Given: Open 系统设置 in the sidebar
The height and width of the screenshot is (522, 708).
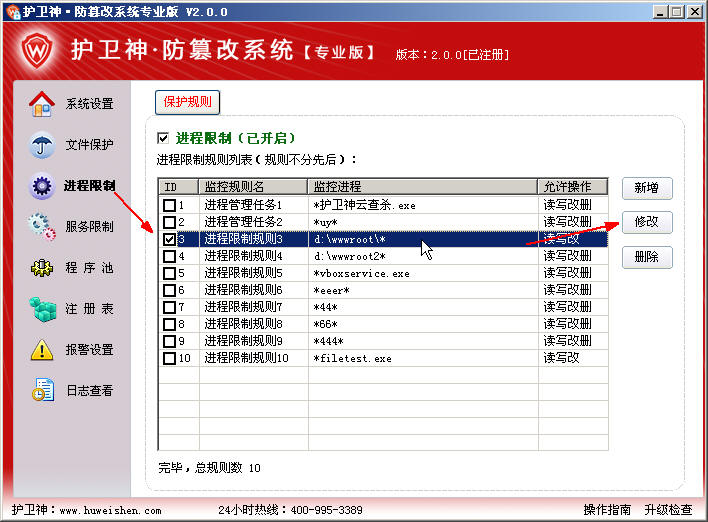Looking at the screenshot, I should (x=89, y=104).
